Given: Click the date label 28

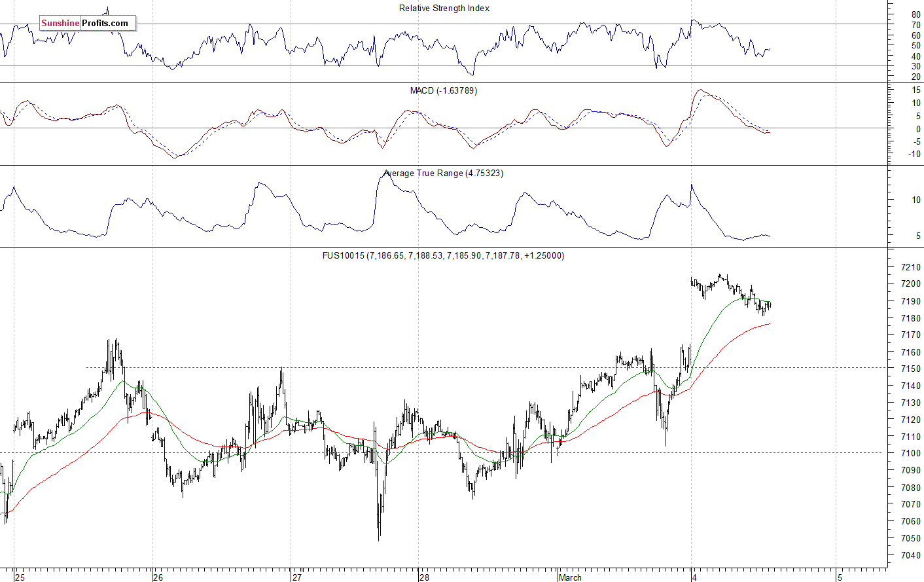Looking at the screenshot, I should pos(424,577).
